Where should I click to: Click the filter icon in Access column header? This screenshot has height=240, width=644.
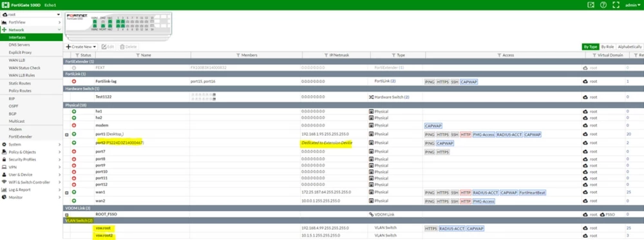coord(499,55)
